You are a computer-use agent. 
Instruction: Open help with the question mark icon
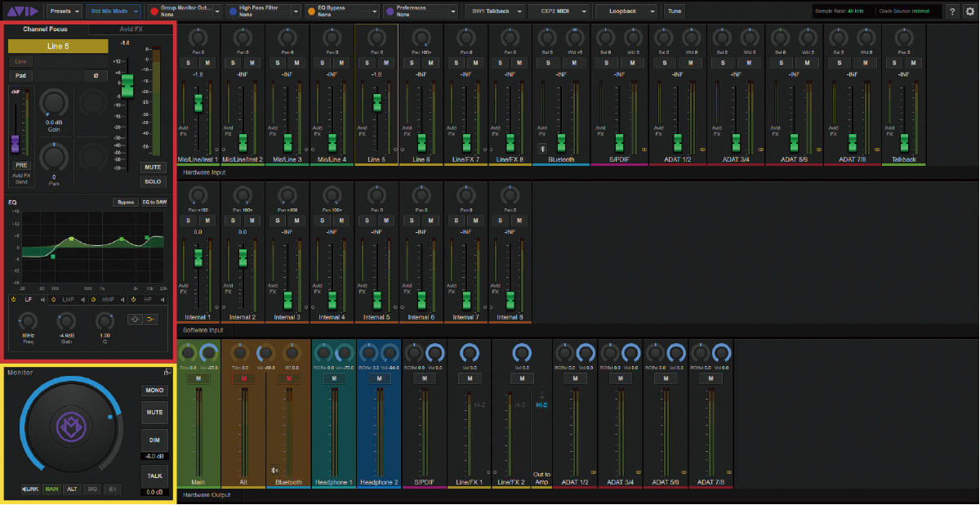coord(952,11)
